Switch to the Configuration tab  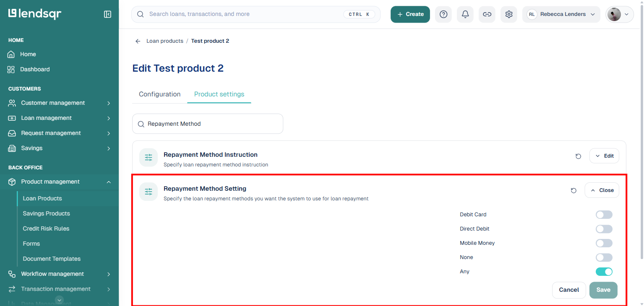coord(160,94)
